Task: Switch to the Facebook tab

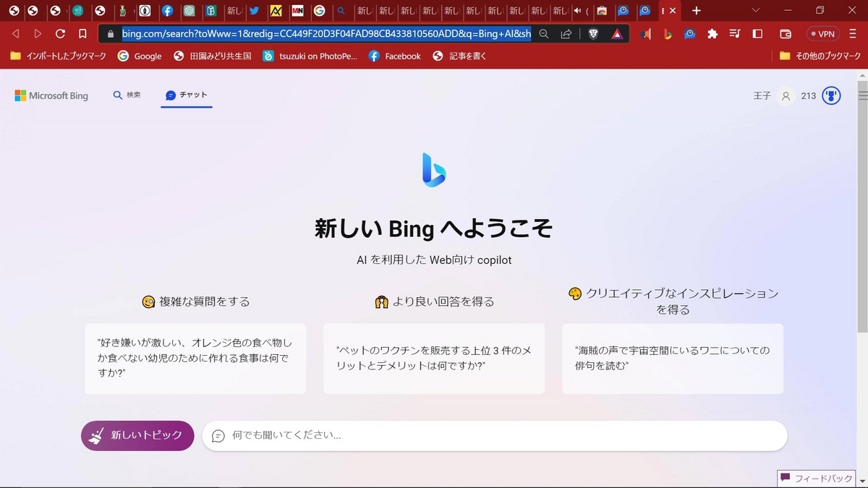Action: tap(167, 11)
